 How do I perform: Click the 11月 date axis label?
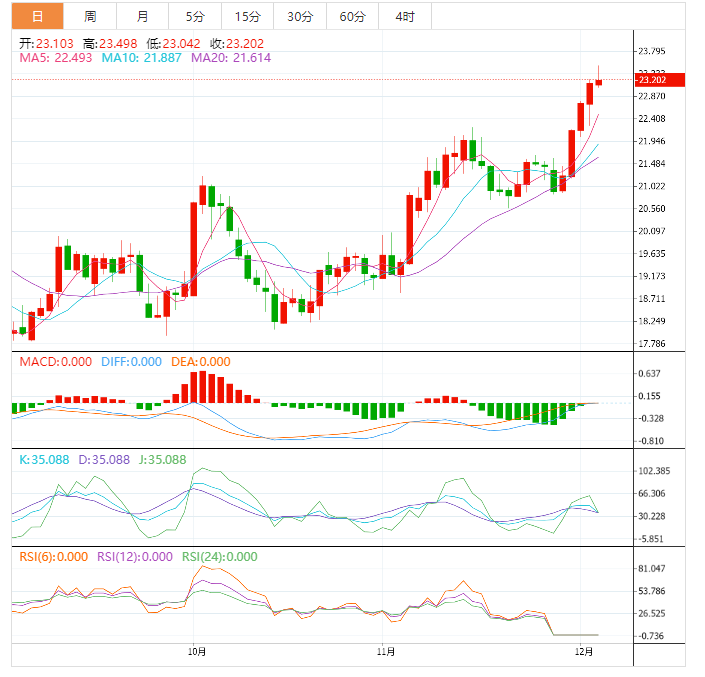(387, 652)
